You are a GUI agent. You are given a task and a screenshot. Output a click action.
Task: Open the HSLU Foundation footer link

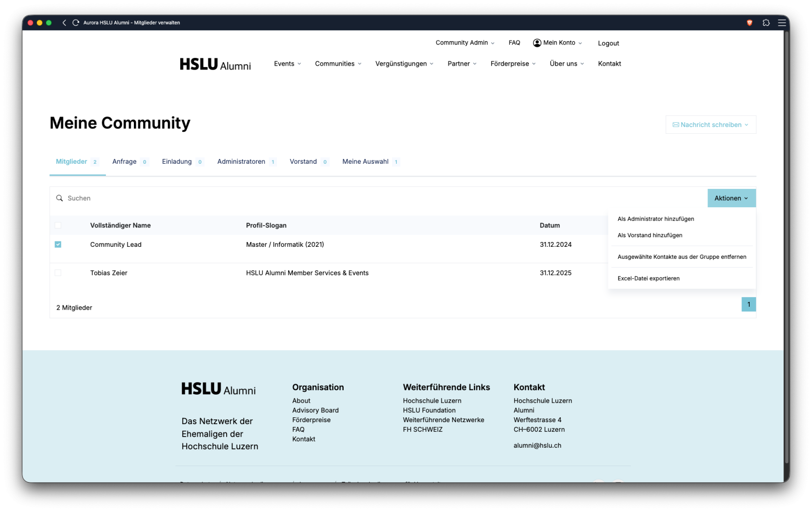point(429,411)
